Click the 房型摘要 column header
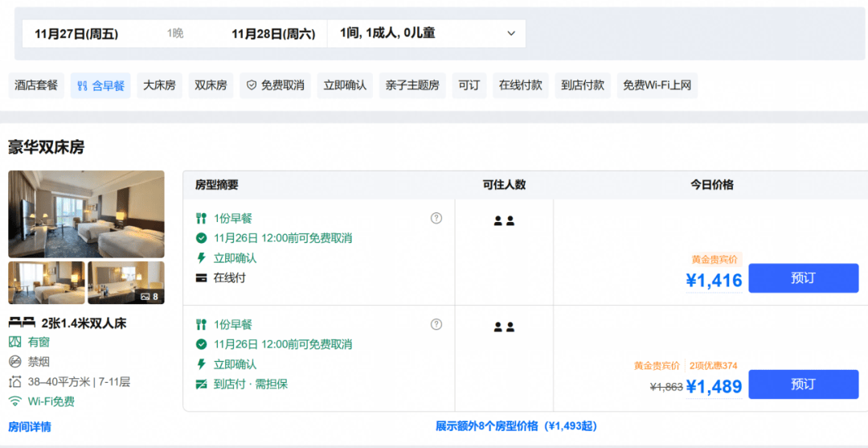Image resolution: width=868 pixels, height=448 pixels. 216,186
